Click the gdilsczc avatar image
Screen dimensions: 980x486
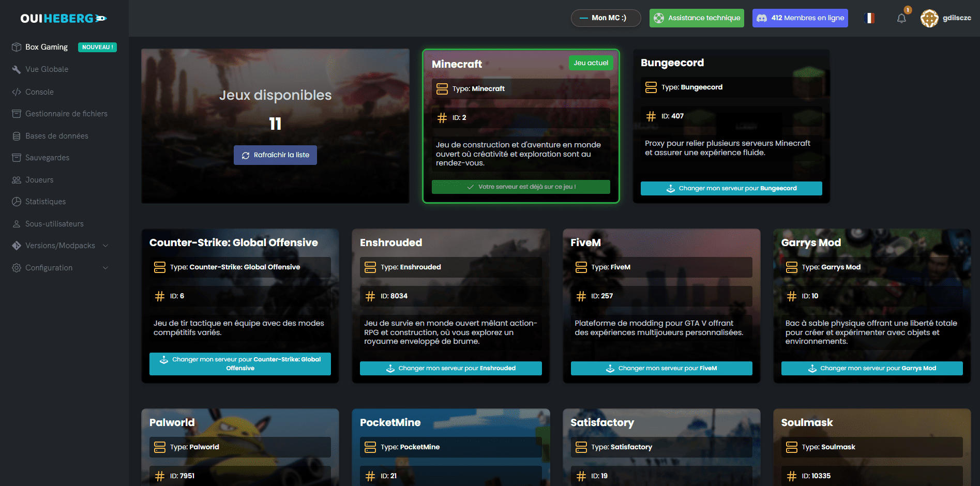(929, 18)
